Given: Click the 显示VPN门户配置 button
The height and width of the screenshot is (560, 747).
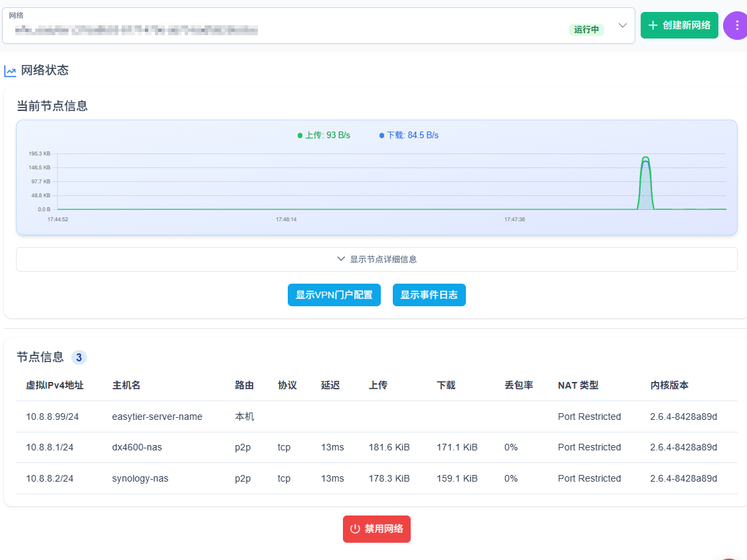Looking at the screenshot, I should point(334,295).
